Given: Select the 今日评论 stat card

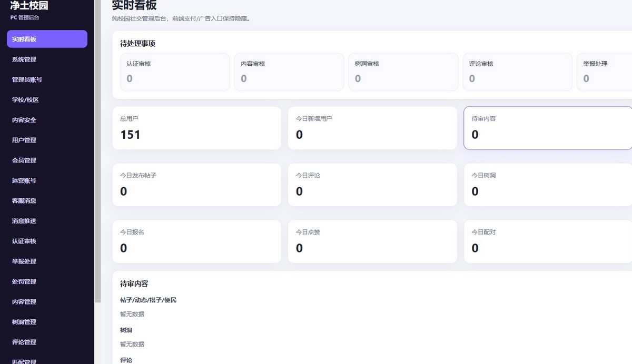Looking at the screenshot, I should pos(372,185).
